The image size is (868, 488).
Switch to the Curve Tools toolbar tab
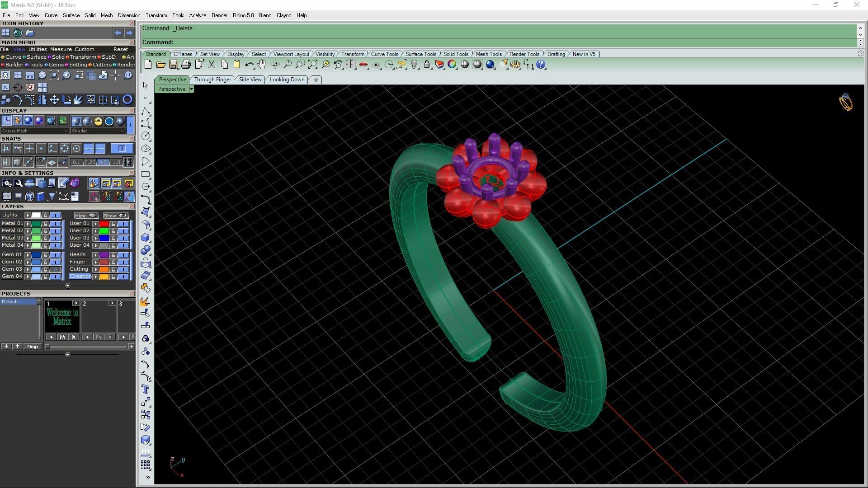click(384, 54)
